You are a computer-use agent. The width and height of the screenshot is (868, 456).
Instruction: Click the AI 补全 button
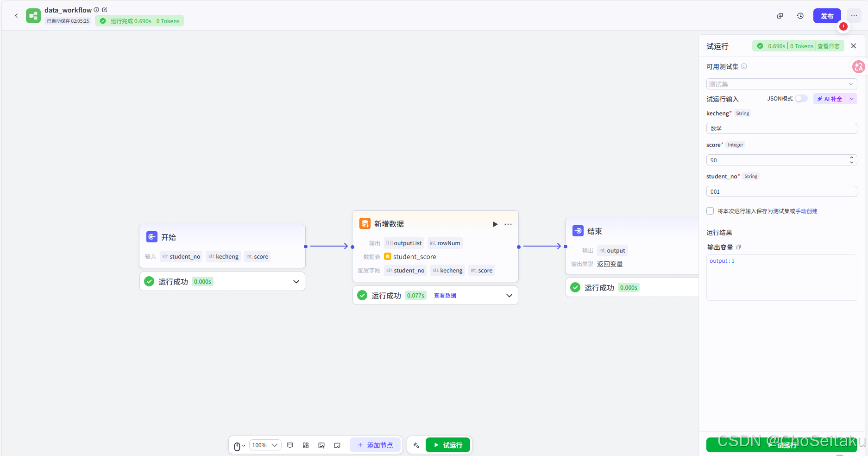830,99
